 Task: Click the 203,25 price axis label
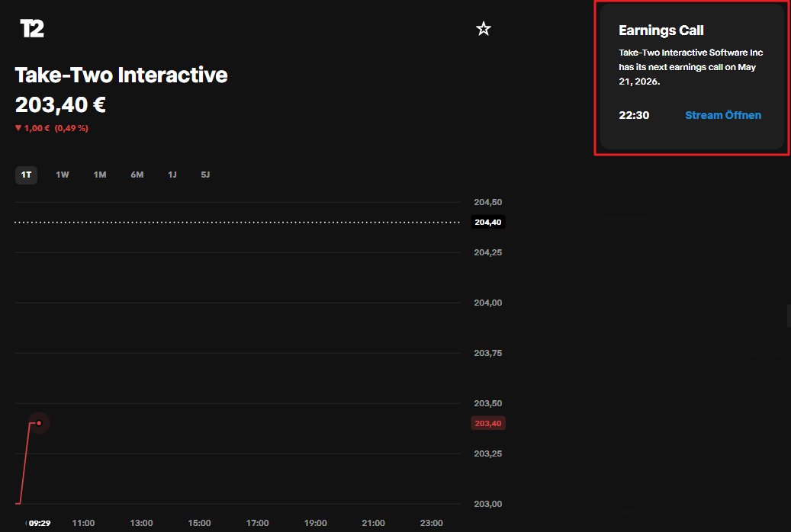(x=488, y=453)
